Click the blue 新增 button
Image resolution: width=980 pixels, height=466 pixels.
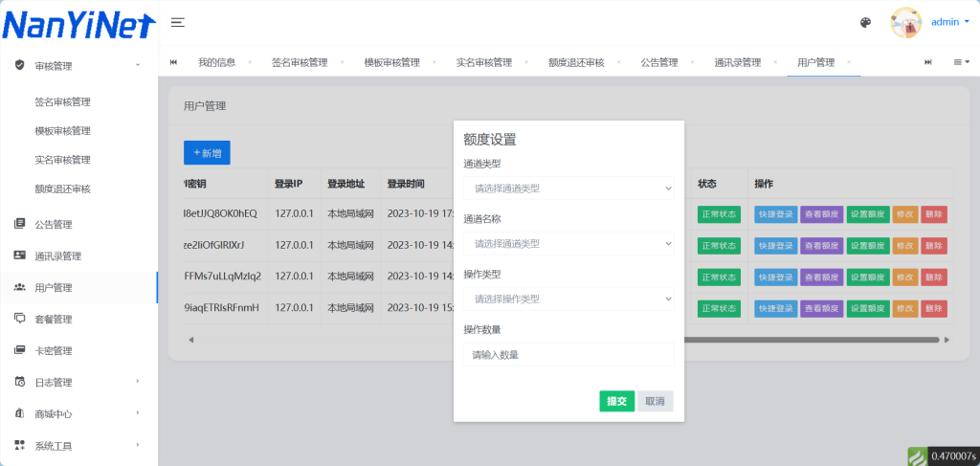click(x=207, y=153)
